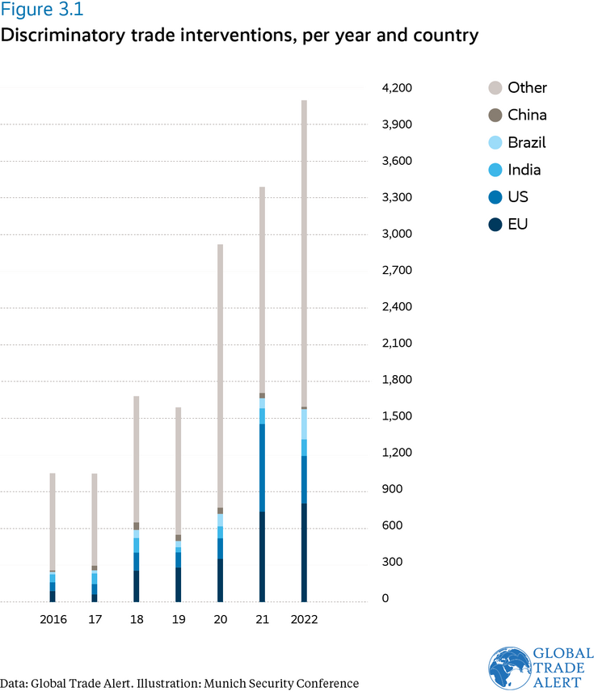This screenshot has width=594, height=700.
Task: Click the gray Other legend dot
Action: click(x=494, y=87)
